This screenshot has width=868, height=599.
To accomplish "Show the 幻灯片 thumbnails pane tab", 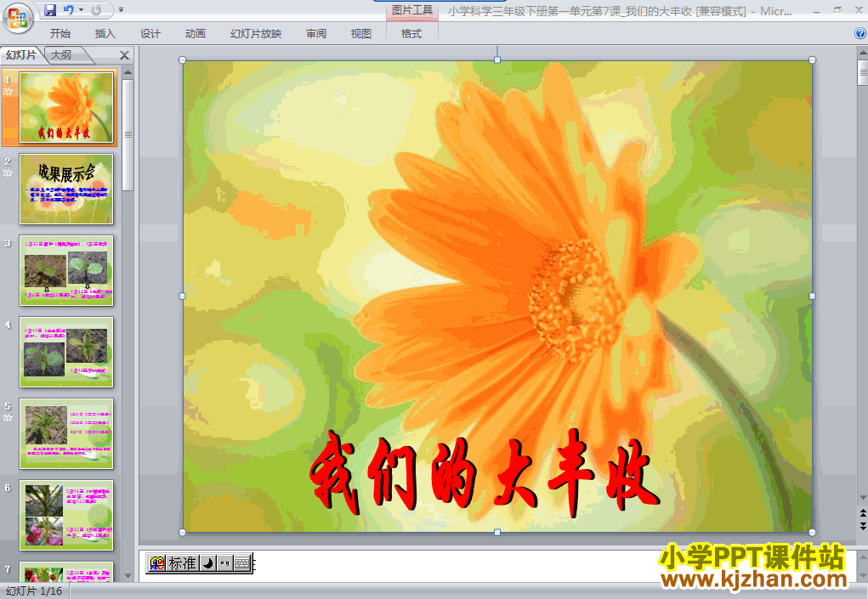I will [x=21, y=54].
